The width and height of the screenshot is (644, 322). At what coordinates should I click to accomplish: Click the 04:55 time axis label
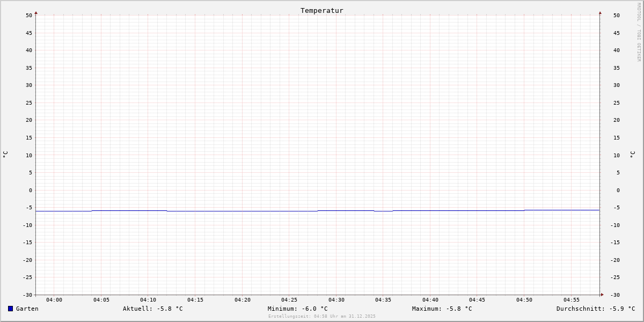572,300
